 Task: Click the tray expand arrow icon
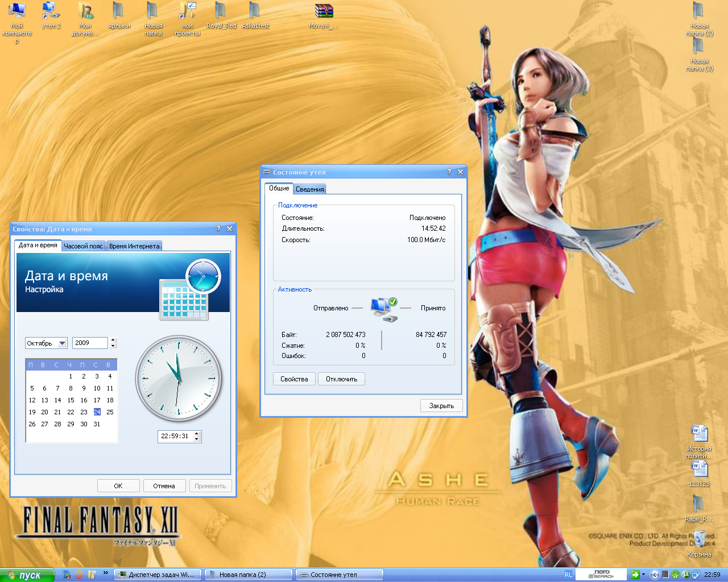click(655, 575)
